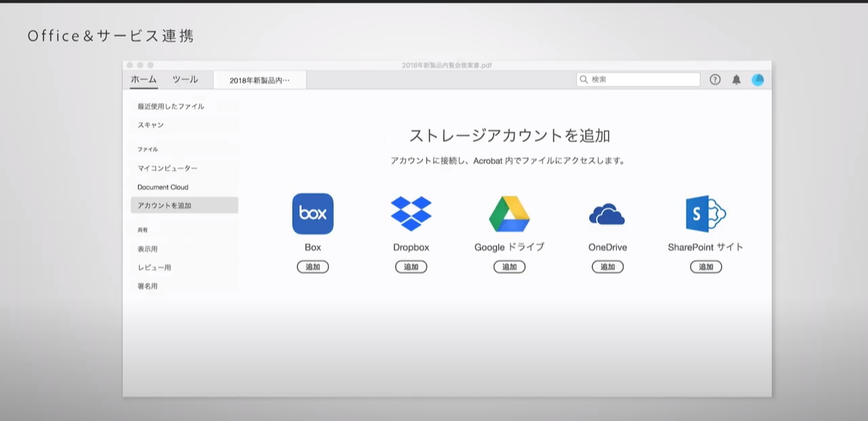The image size is (868, 421).
Task: Click the Dropbox label text
Action: click(x=411, y=248)
